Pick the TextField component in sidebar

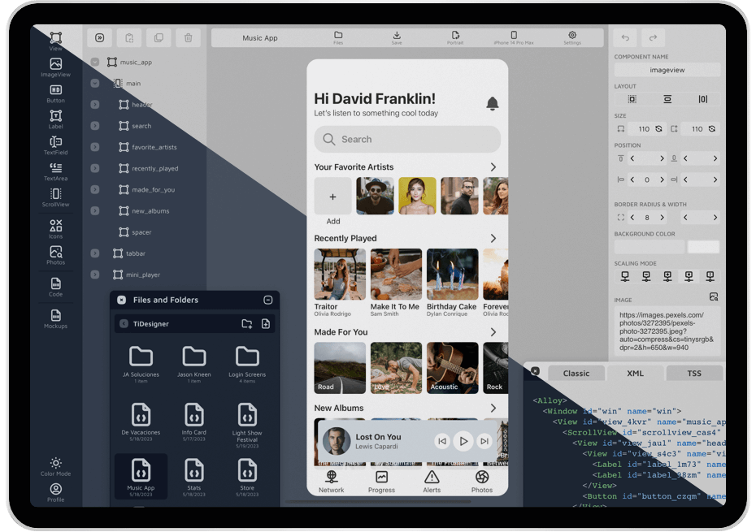(x=55, y=145)
